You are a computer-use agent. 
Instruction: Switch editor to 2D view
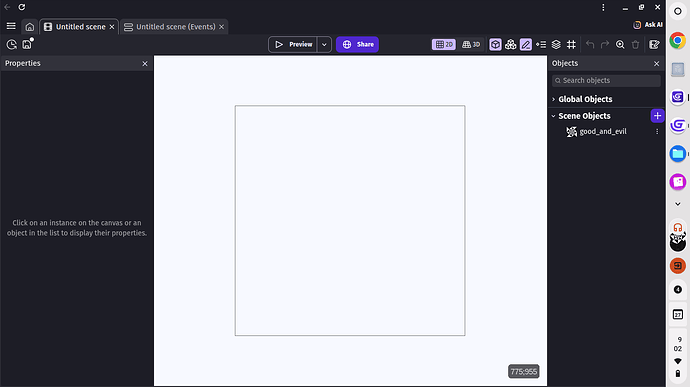[x=444, y=44]
